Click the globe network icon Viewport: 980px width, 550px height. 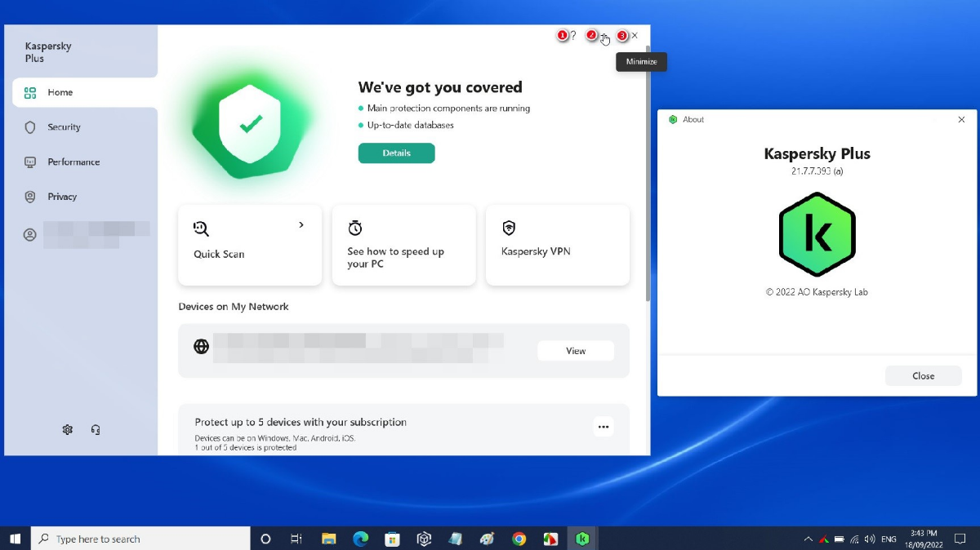pyautogui.click(x=201, y=347)
